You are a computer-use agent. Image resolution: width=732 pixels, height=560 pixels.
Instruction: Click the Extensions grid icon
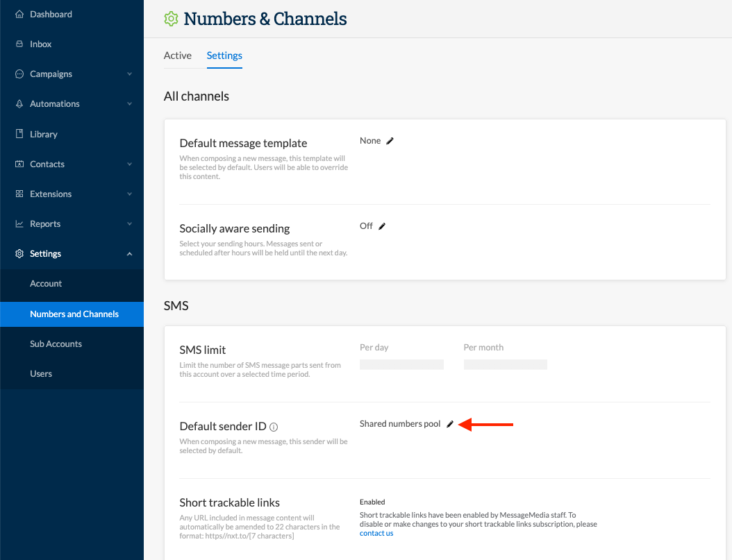point(19,194)
